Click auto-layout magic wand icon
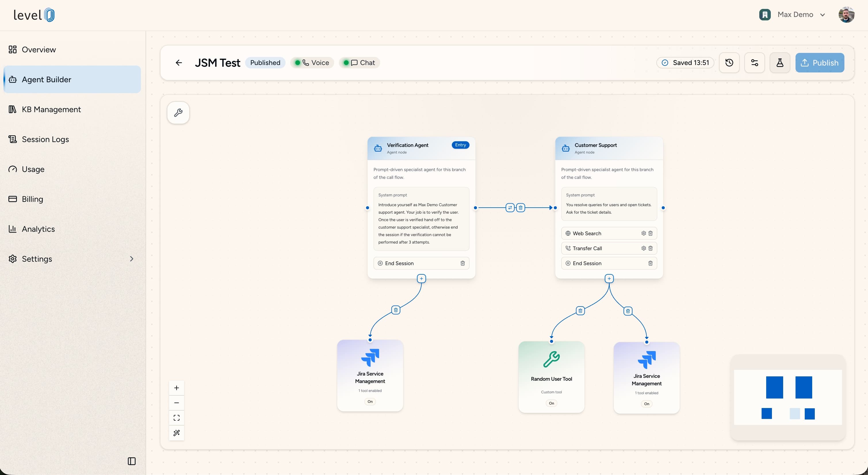This screenshot has width=868, height=475. [177, 433]
